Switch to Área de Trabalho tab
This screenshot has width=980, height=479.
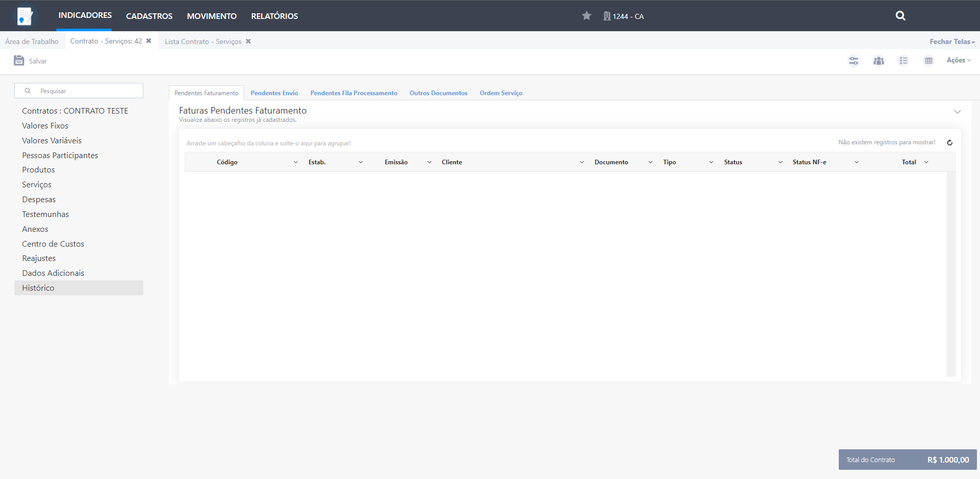[32, 41]
